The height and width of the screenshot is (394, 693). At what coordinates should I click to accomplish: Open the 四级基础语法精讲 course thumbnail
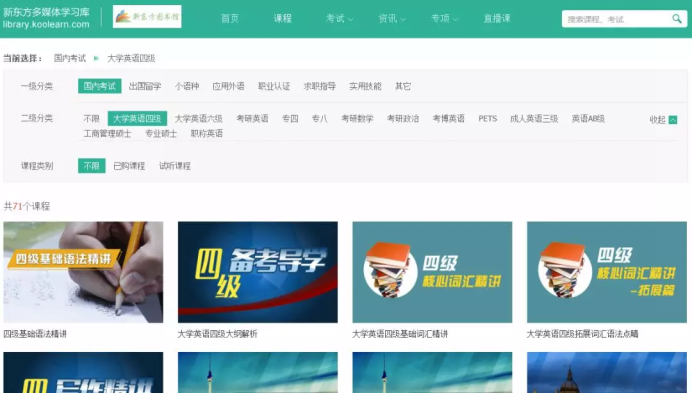(x=83, y=272)
